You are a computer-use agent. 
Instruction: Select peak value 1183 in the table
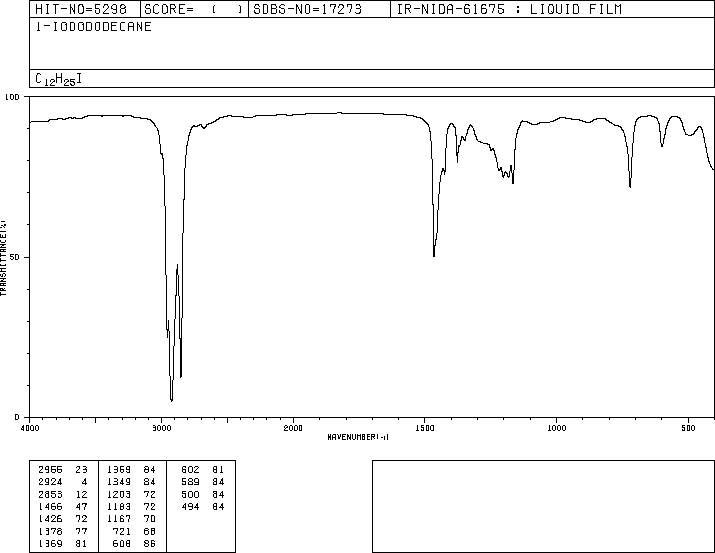click(x=119, y=507)
